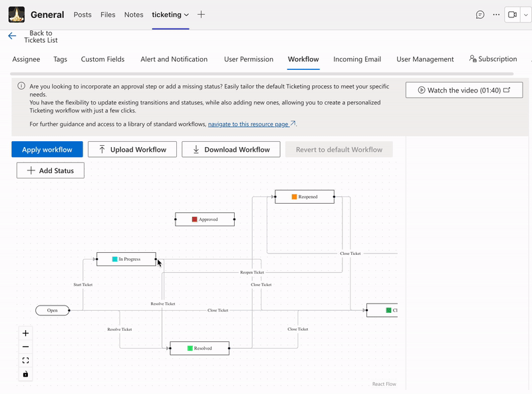The image size is (532, 394).
Task: Watch the video (01:40)
Action: pyautogui.click(x=464, y=90)
